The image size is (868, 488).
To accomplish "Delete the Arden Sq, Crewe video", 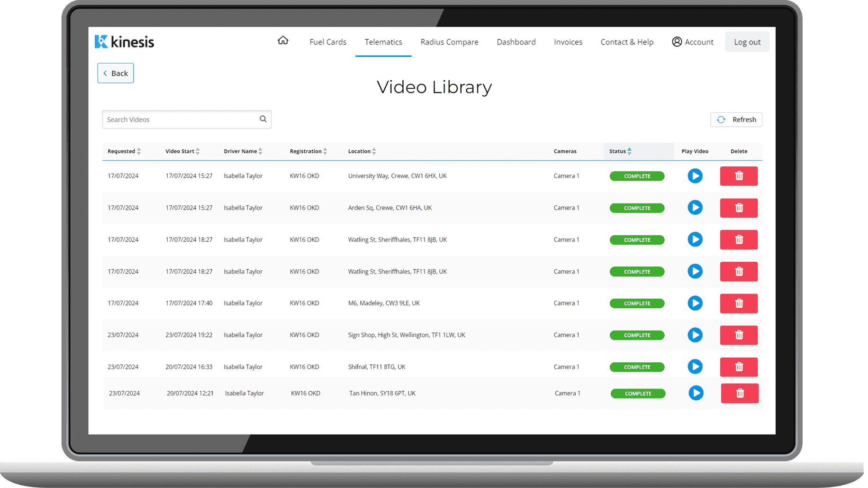I will [738, 208].
